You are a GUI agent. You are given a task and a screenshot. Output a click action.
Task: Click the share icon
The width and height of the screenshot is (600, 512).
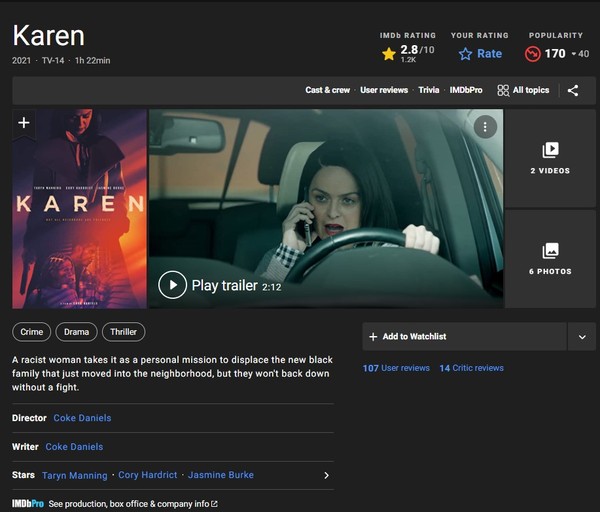click(573, 90)
